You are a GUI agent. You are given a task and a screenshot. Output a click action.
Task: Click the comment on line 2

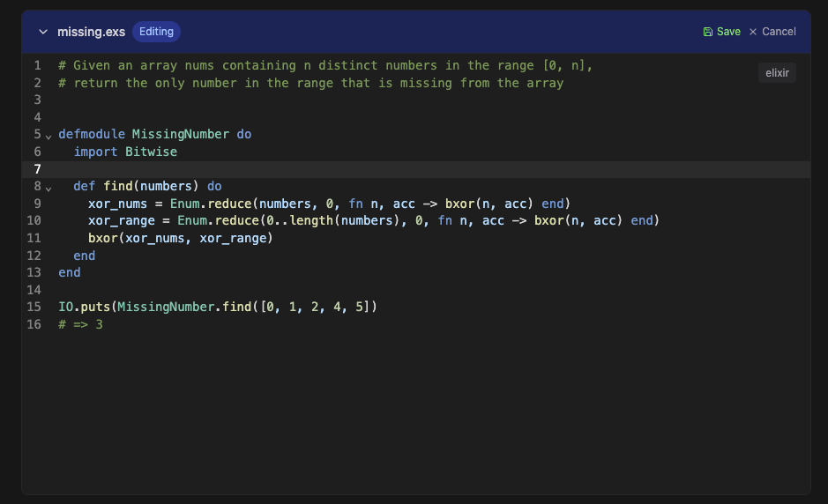pyautogui.click(x=310, y=83)
